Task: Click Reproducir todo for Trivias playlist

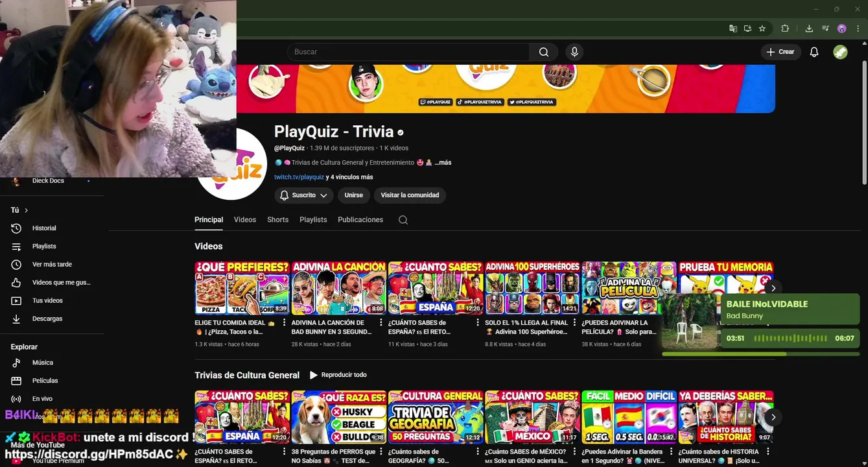Action: 338,375
